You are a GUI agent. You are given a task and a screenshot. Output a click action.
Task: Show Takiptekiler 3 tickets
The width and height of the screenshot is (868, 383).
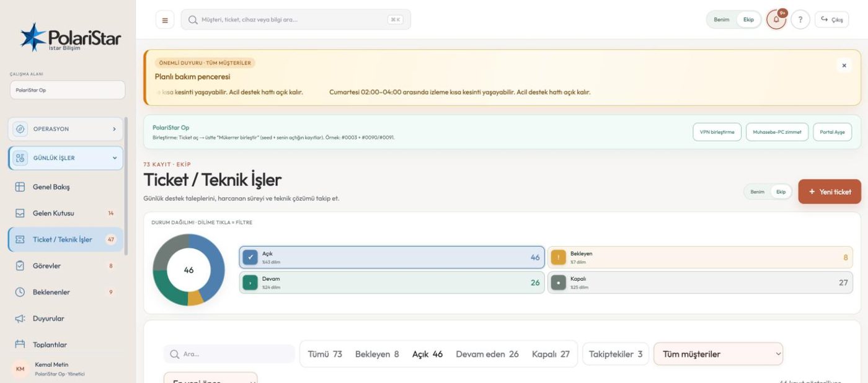pyautogui.click(x=616, y=354)
